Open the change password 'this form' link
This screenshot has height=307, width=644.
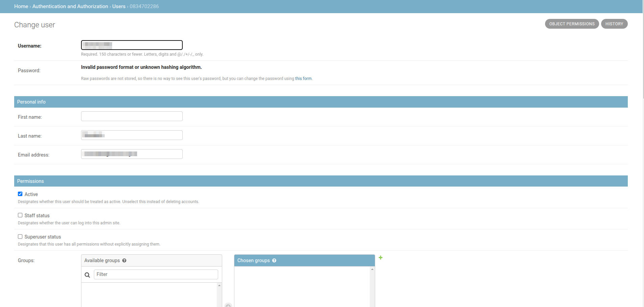(303, 79)
